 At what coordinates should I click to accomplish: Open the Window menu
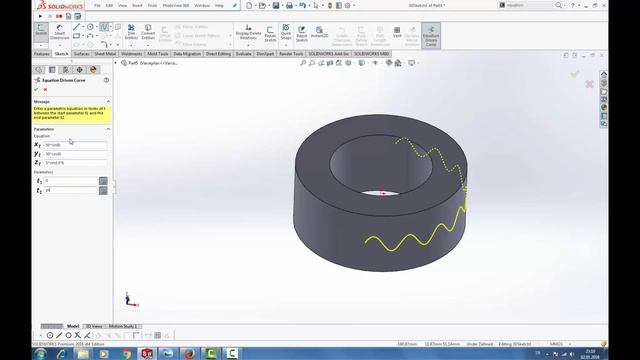pos(202,6)
